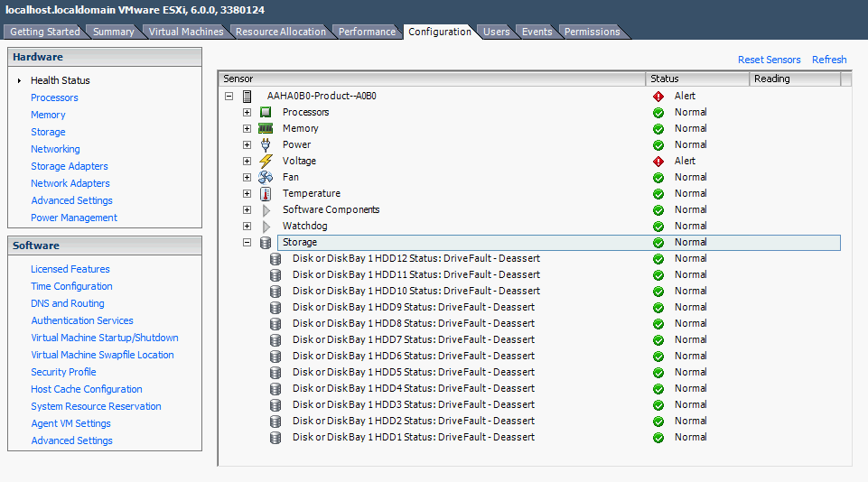This screenshot has height=482, width=868.
Task: Select Health Status in Hardware panel
Action: pyautogui.click(x=61, y=81)
